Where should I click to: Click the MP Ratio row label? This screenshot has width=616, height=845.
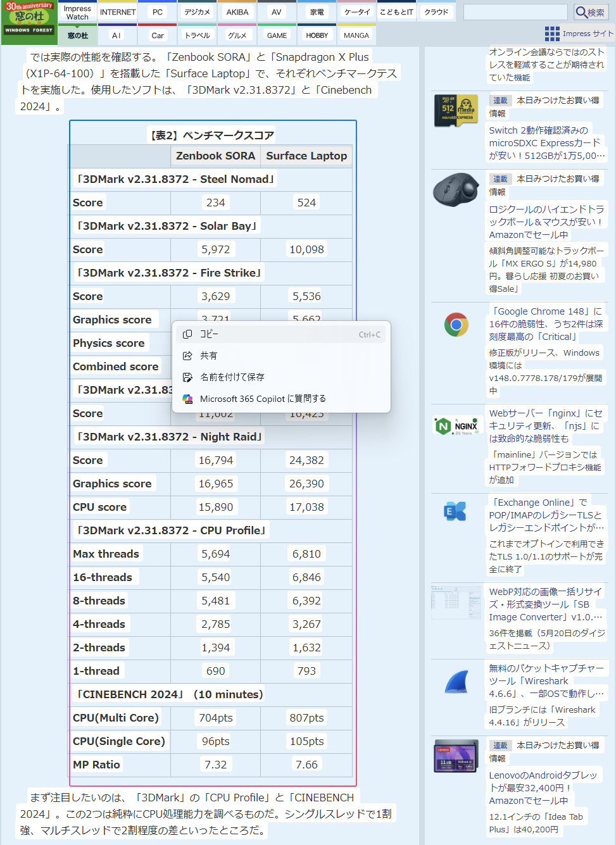coord(96,765)
